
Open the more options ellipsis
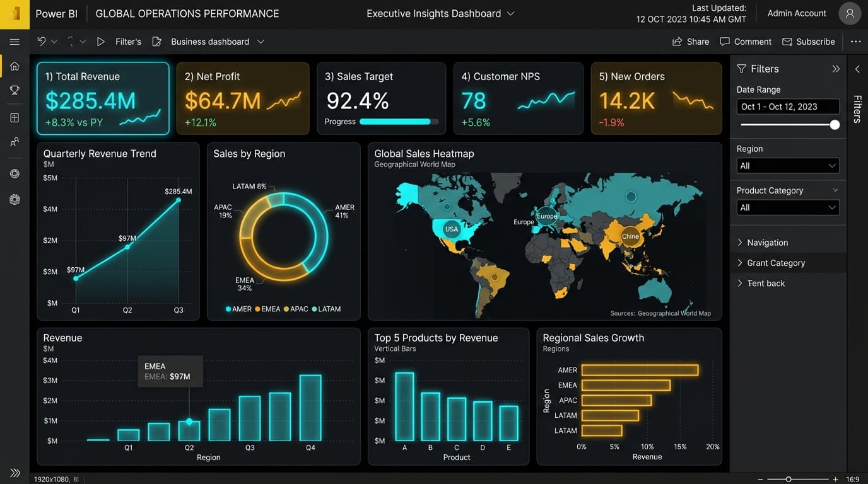pos(855,42)
